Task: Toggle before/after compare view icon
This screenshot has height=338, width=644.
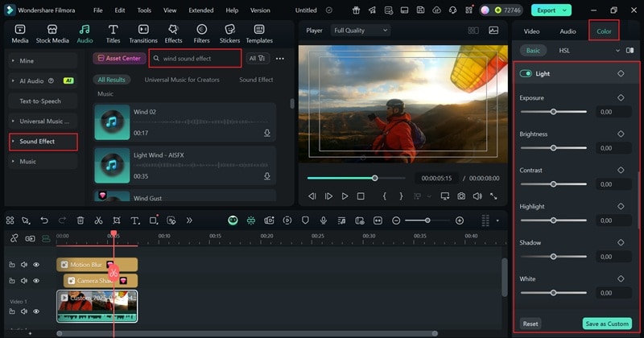Action: (630, 51)
